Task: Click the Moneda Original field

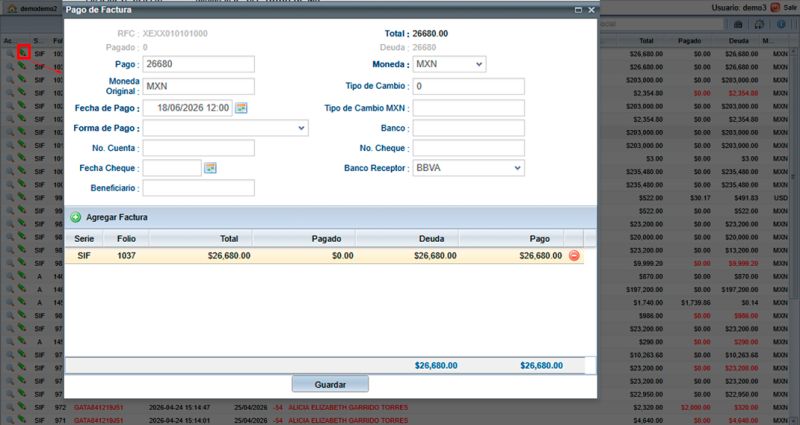Action: click(198, 86)
